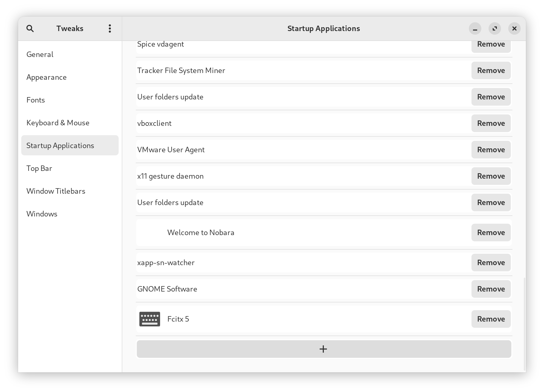The width and height of the screenshot is (544, 392).
Task: Open the three-dot main menu
Action: 110,28
